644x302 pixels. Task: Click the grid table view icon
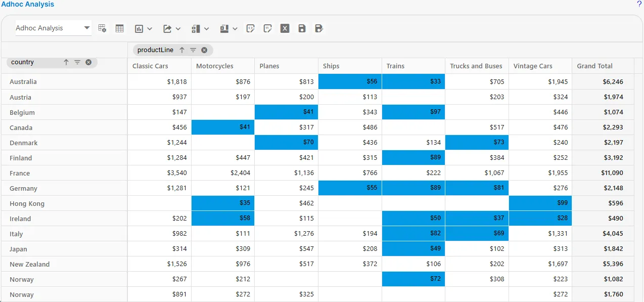tap(120, 29)
